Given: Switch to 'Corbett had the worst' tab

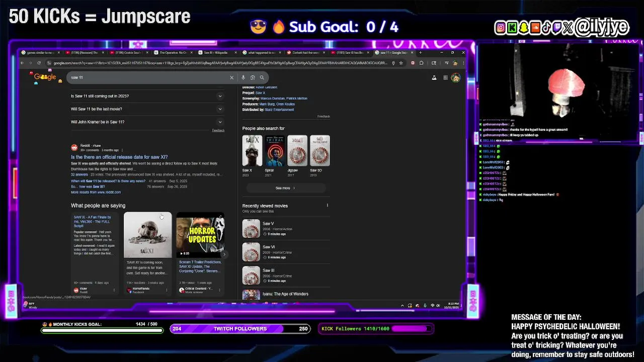Looking at the screenshot, I should [x=306, y=52].
